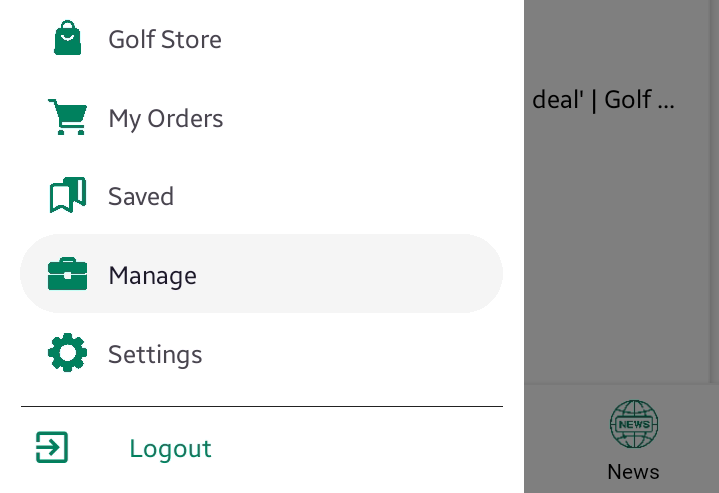719x493 pixels.
Task: Open the "deal' | Golf ..." headline
Action: pyautogui.click(x=604, y=100)
